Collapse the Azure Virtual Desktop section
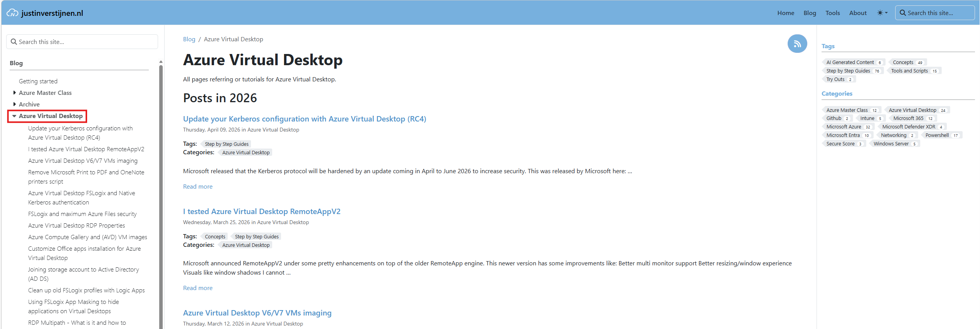980x329 pixels. [x=14, y=116]
